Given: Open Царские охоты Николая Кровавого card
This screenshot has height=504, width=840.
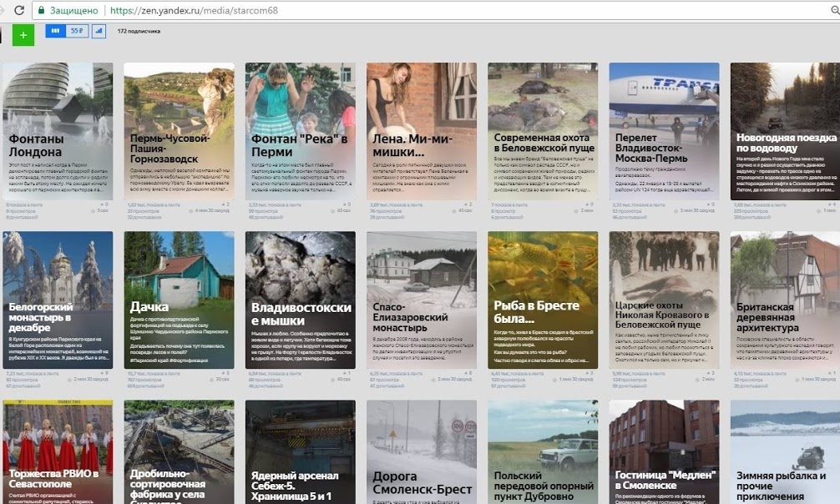Looking at the screenshot, I should 665,300.
